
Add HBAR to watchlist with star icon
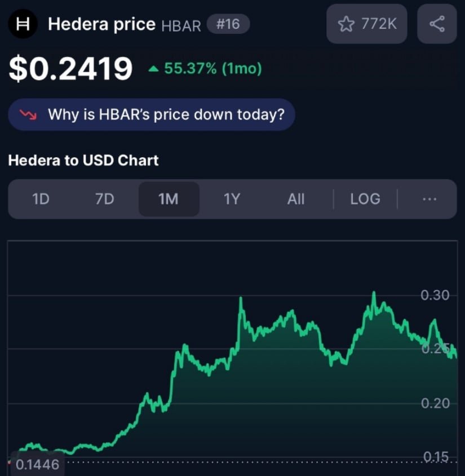[x=346, y=24]
